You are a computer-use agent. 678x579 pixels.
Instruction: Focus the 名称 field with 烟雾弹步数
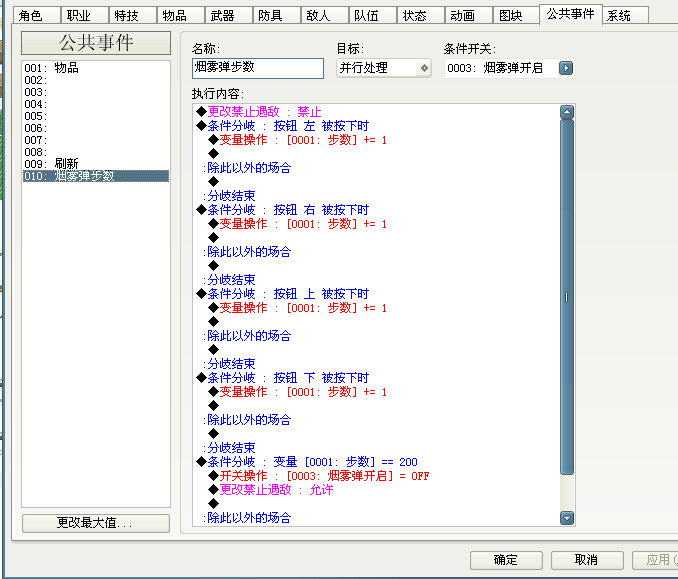258,68
